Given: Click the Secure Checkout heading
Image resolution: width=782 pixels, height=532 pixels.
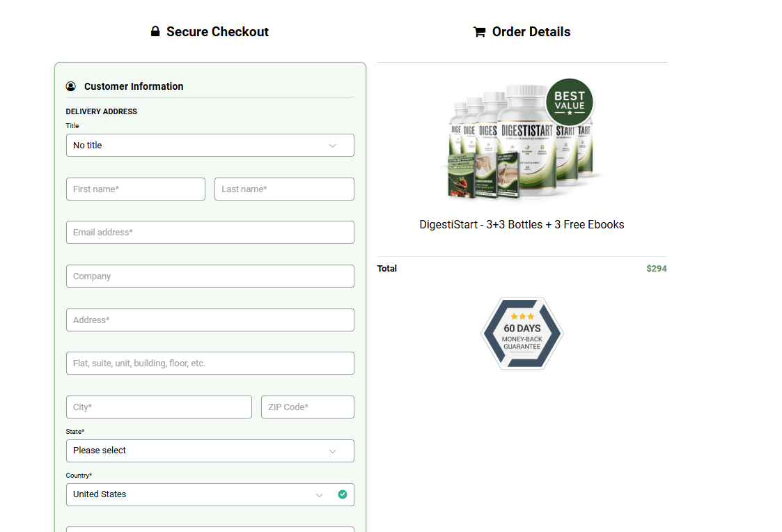Looking at the screenshot, I should pos(217,31).
